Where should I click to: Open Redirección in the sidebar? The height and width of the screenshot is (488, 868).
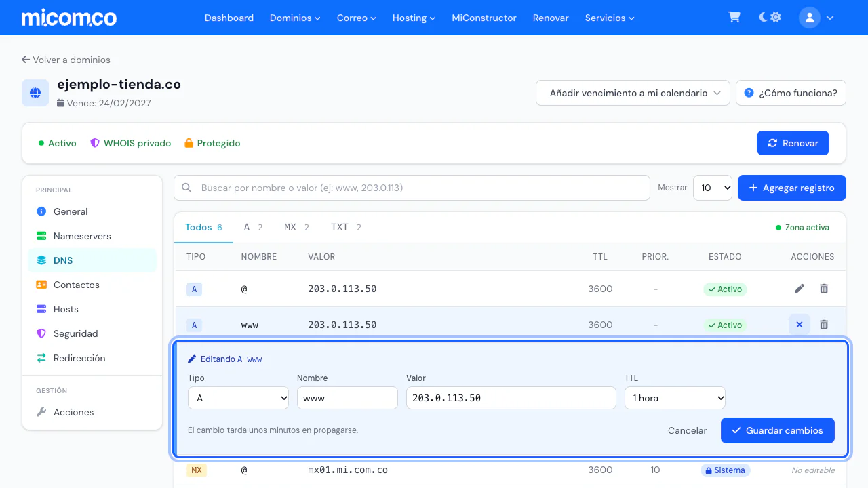coord(92,358)
